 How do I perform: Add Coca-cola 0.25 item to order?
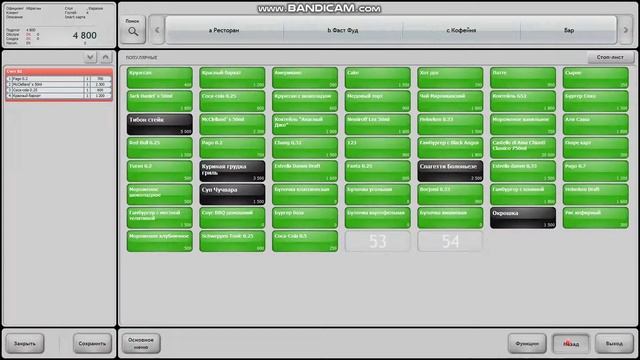point(232,101)
